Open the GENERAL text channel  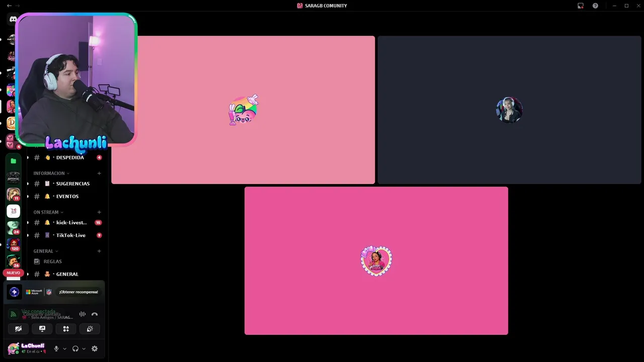67,274
